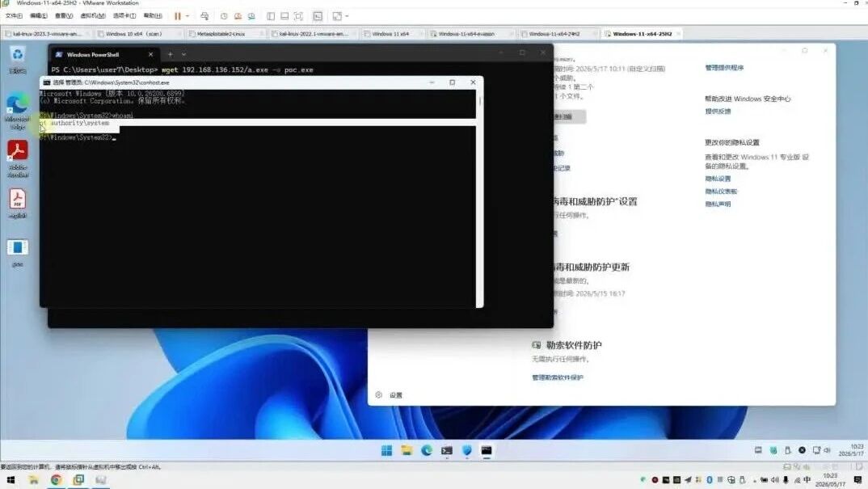This screenshot has width=868, height=489.
Task: Switch to the Windows 11 x64 tab
Action: (x=390, y=34)
